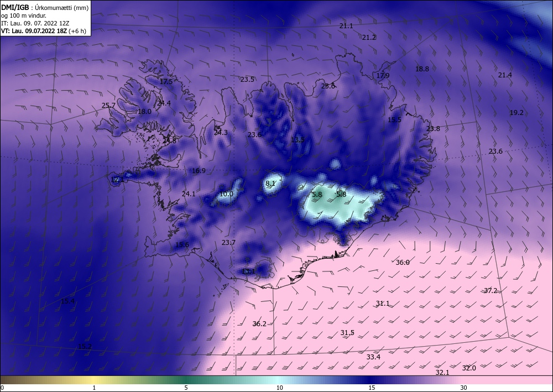Pick the 21.4 value on the map
Screen dimensions: 553x392
(x=505, y=75)
